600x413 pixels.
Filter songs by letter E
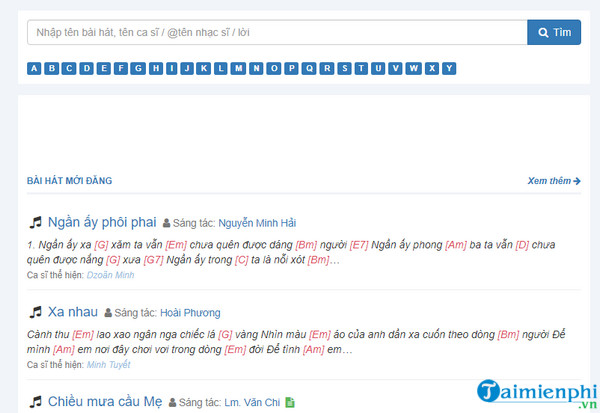click(104, 69)
